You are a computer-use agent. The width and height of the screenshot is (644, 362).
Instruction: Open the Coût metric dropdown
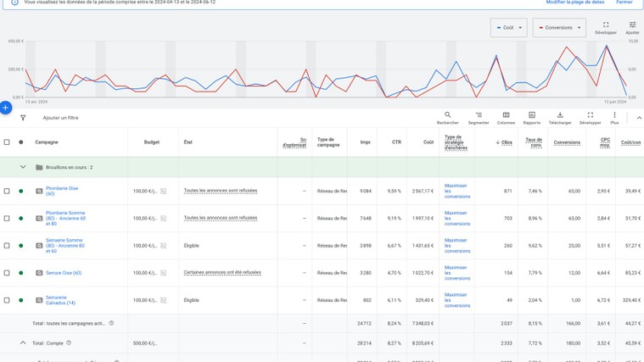pos(508,28)
